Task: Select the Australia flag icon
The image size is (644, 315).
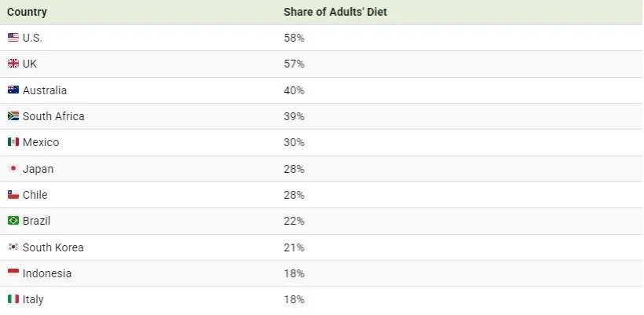Action: point(13,90)
